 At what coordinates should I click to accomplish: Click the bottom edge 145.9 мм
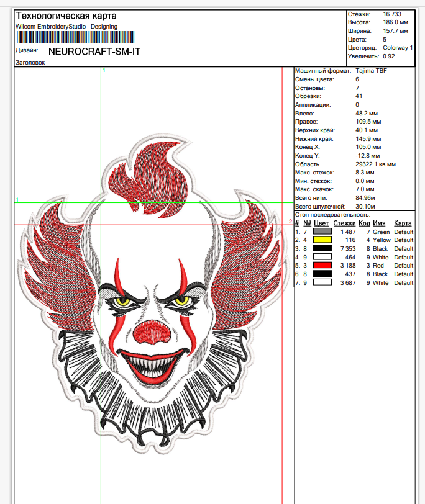click(368, 139)
